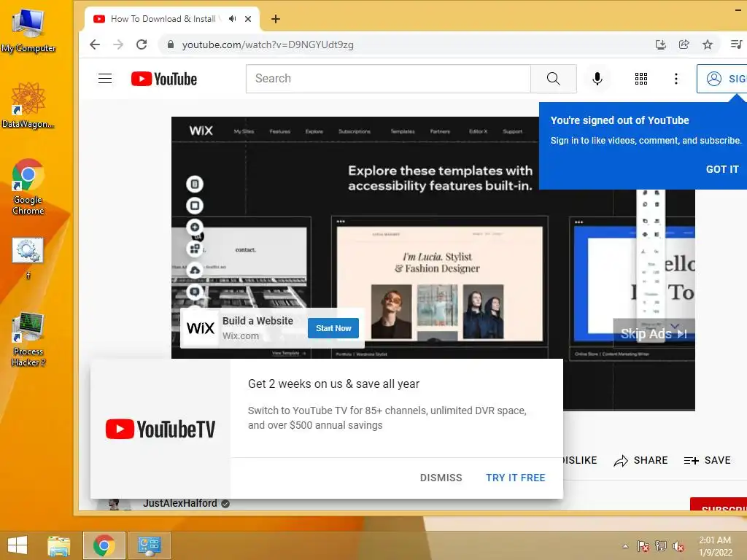This screenshot has width=747, height=560.
Task: Open Windows Start button
Action: [18, 545]
